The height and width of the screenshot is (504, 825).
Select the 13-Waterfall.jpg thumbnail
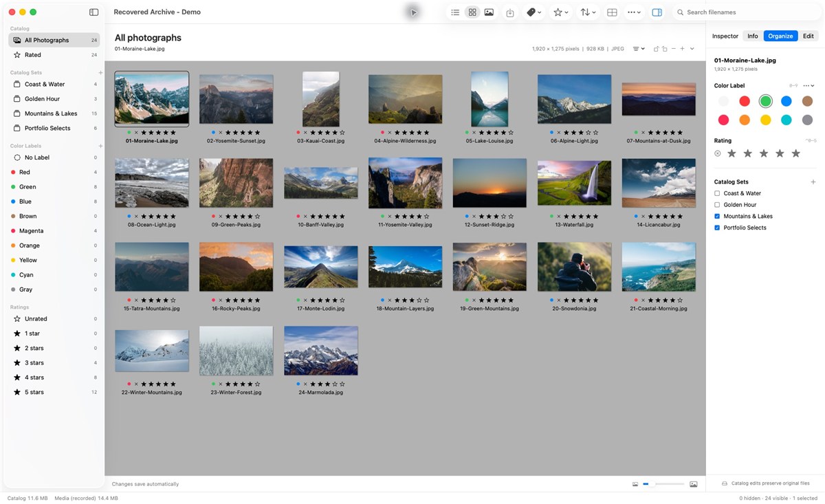573,183
